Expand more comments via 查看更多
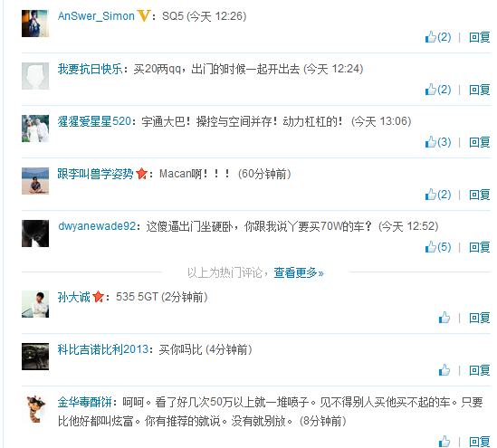 point(299,272)
